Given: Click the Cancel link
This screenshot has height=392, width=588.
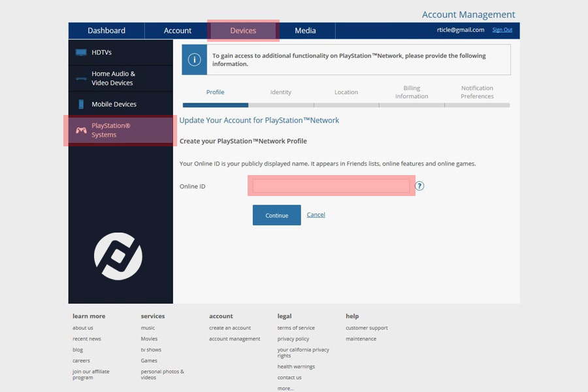Looking at the screenshot, I should (x=316, y=214).
